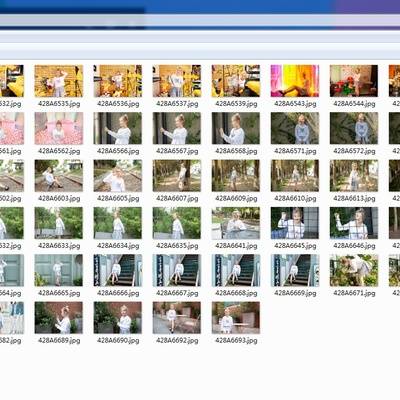Click the file name 428A6609.jpg

pyautogui.click(x=236, y=198)
